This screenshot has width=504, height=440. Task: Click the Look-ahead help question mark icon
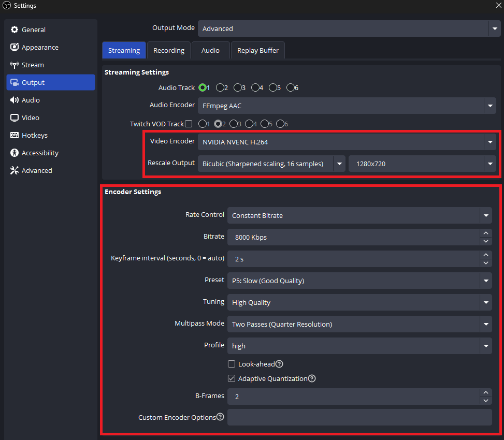[279, 364]
